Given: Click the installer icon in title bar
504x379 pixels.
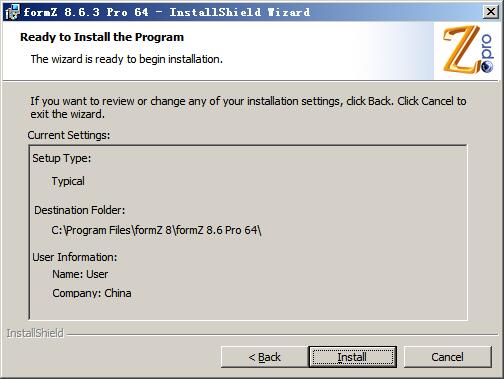Looking at the screenshot, I should 12,12.
